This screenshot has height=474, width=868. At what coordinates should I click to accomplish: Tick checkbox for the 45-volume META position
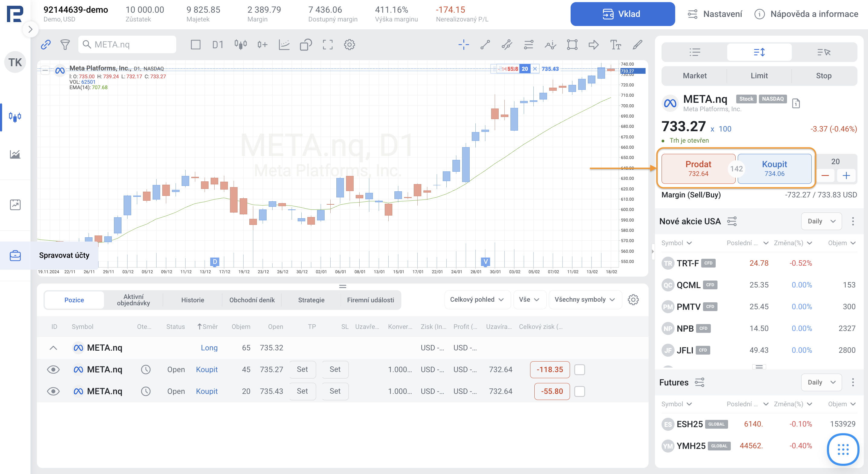point(579,369)
